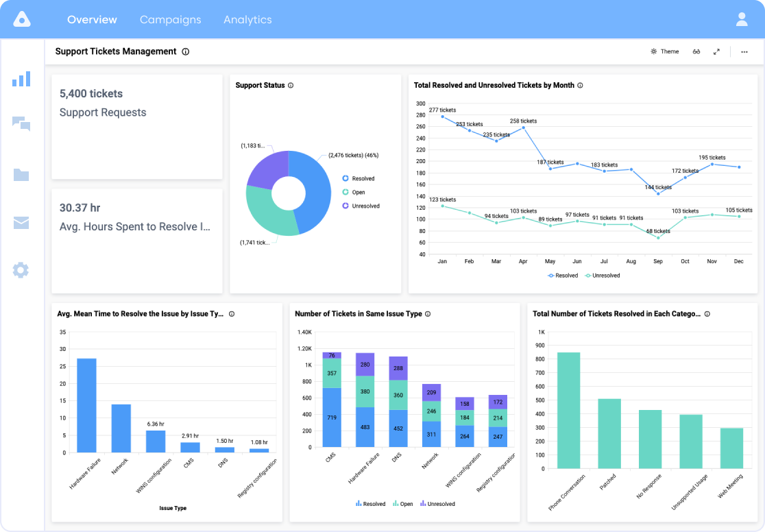Switch to the Campaigns tab

click(x=170, y=19)
